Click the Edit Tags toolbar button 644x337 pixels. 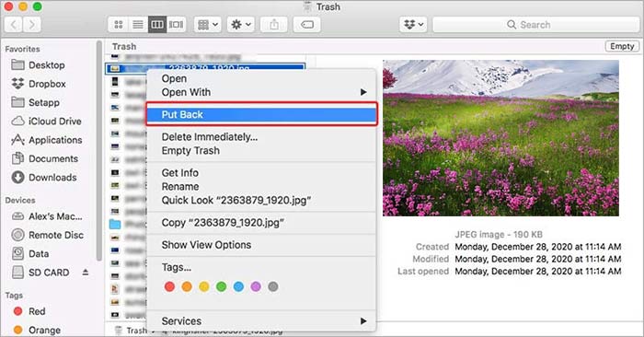click(x=306, y=25)
